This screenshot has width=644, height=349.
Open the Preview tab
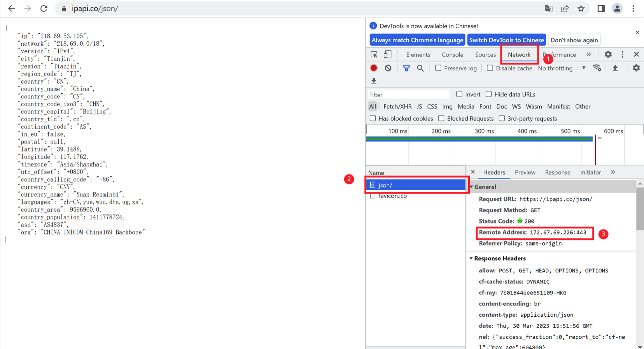pyautogui.click(x=525, y=172)
